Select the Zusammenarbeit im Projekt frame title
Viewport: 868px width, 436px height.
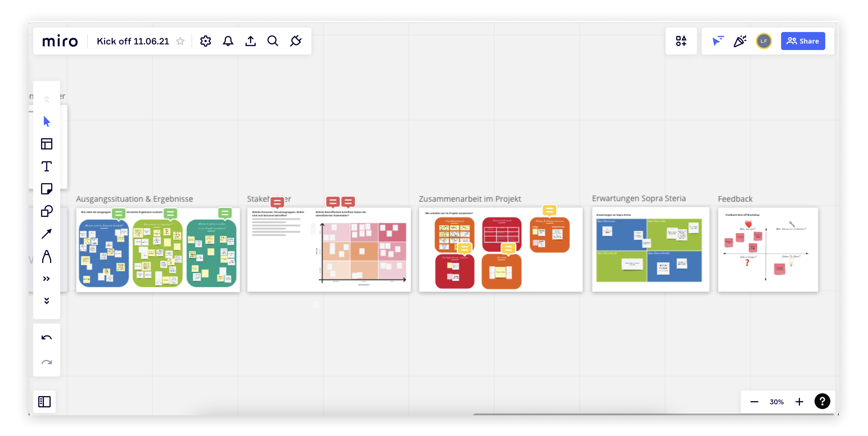pyautogui.click(x=470, y=199)
